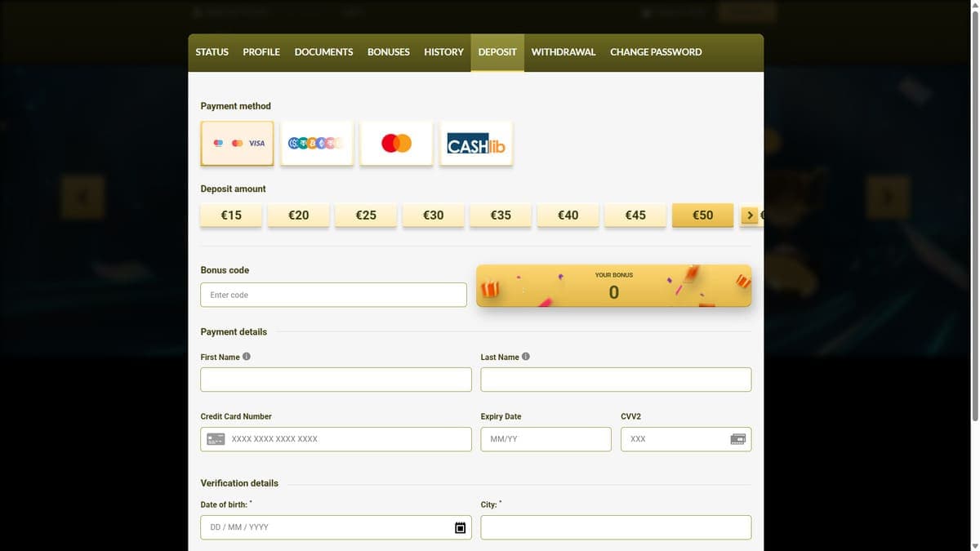
Task: Open the CHANGE PASSWORD tab
Action: tap(656, 51)
